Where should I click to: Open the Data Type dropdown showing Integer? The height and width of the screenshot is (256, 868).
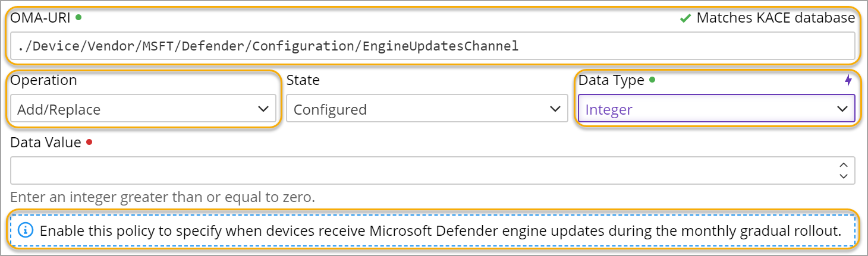tap(716, 109)
